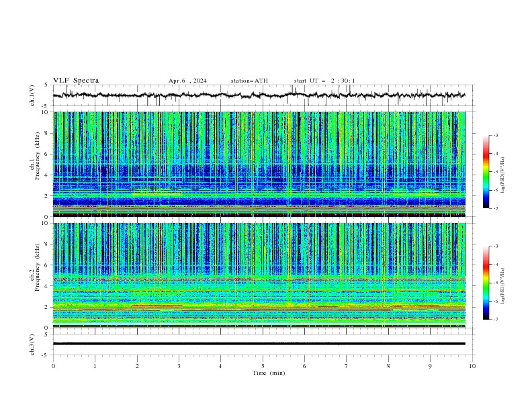Screen dimensions: 532x411
Task: Click the ch.2 'Frequency (kHz)' axis label
Action: 38,267
